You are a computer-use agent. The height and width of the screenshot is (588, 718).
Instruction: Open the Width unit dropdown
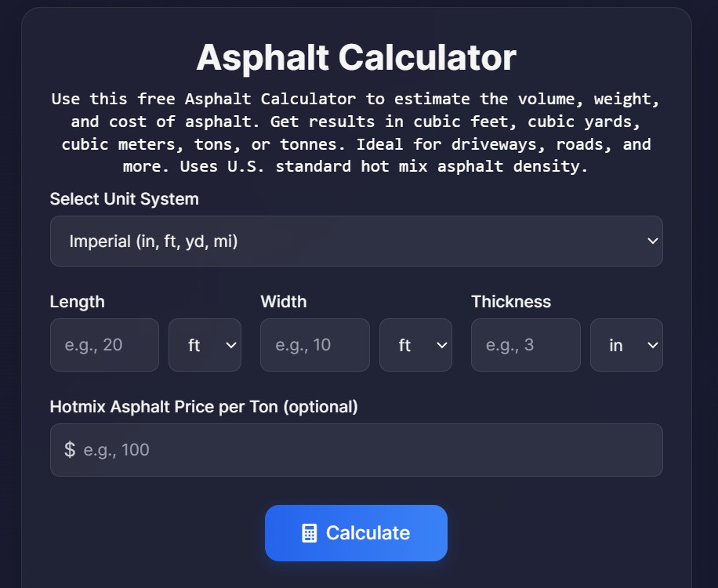415,345
